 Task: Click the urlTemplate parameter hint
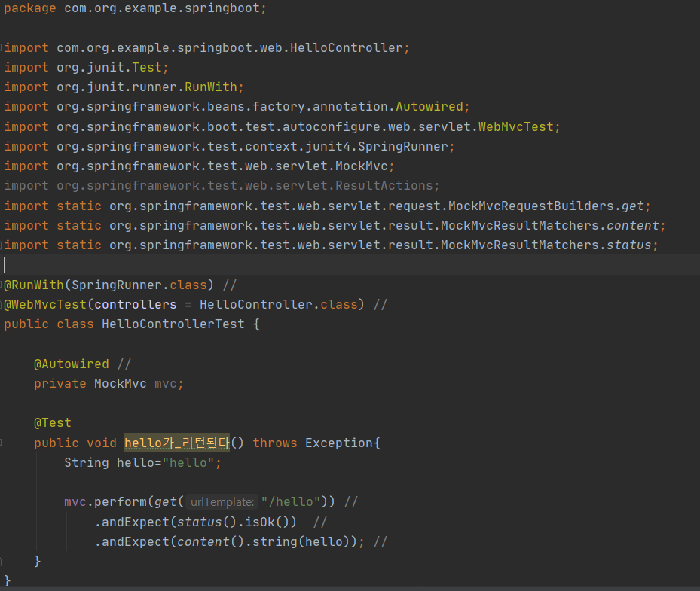pyautogui.click(x=222, y=502)
